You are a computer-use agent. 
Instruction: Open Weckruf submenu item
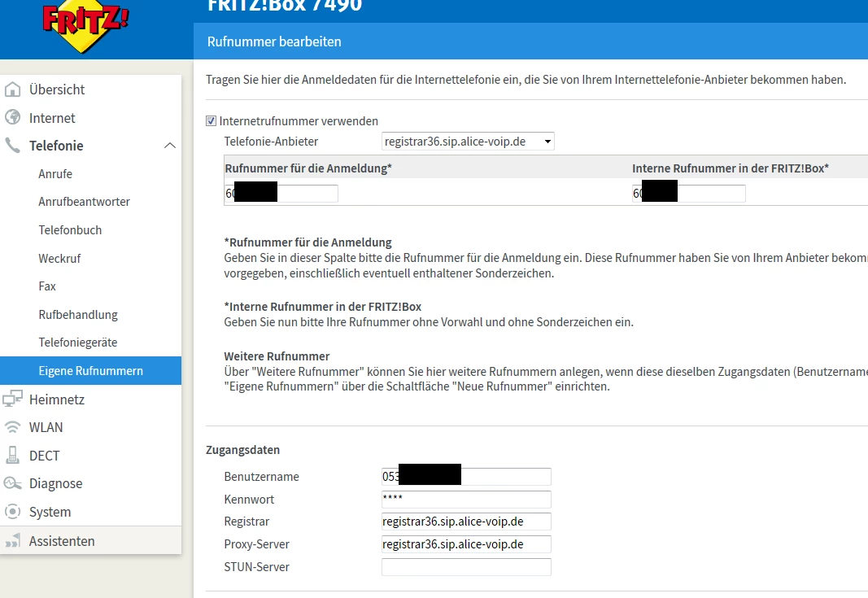(59, 258)
